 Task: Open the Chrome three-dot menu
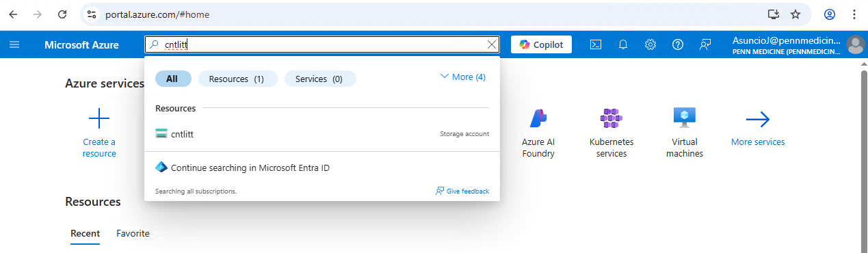pos(854,14)
